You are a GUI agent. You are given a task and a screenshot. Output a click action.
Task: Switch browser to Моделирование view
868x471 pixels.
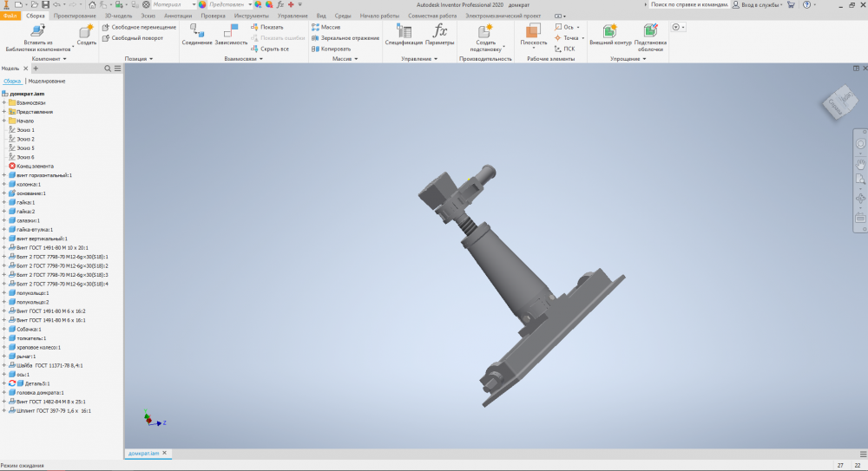click(47, 81)
